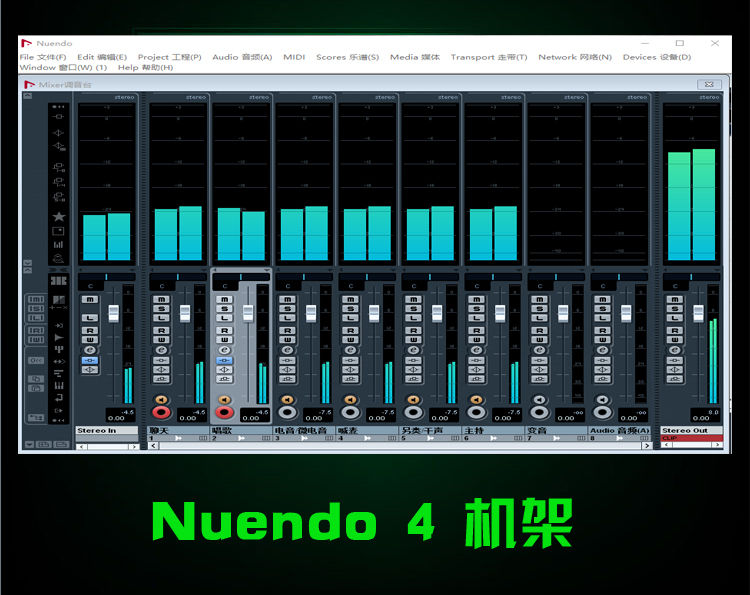The height and width of the screenshot is (595, 750).
Task: Open the Audio 音频(A) menu
Action: 242,57
